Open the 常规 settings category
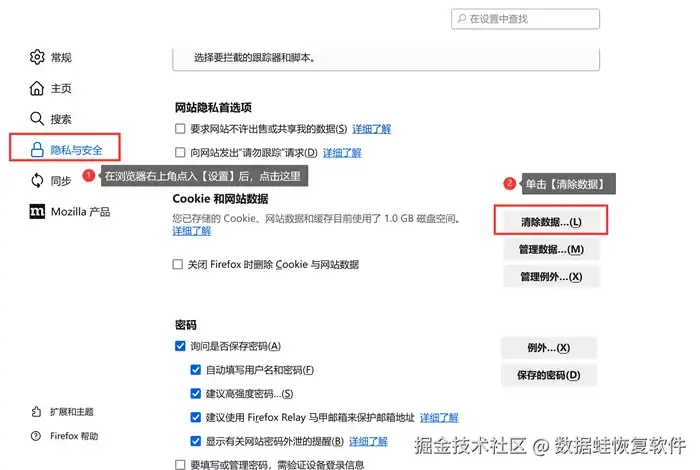This screenshot has width=700, height=470. pyautogui.click(x=61, y=58)
